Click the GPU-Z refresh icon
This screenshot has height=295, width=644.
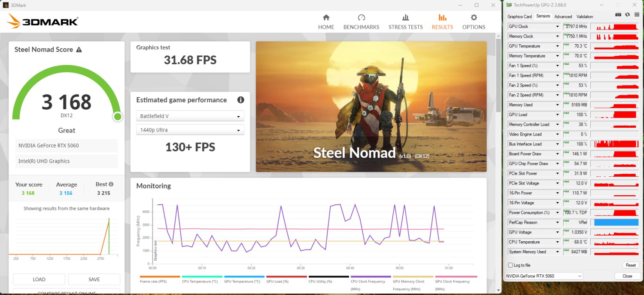[627, 15]
